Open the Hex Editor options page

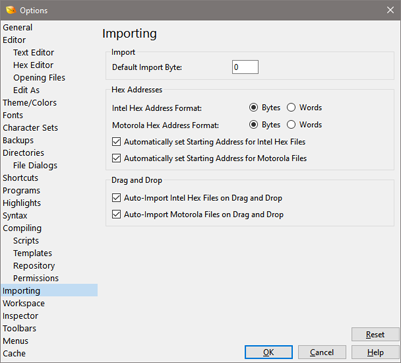[33, 65]
